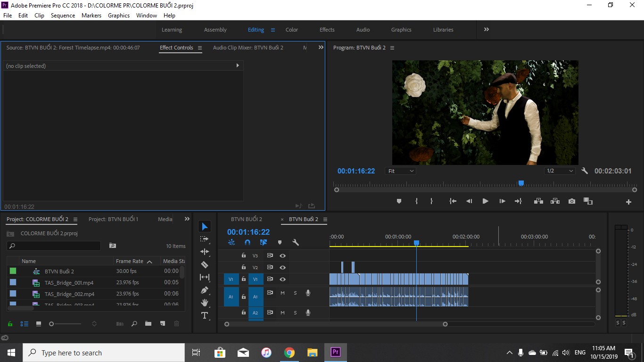
Task: Toggle lock on V2 track
Action: pos(243,267)
